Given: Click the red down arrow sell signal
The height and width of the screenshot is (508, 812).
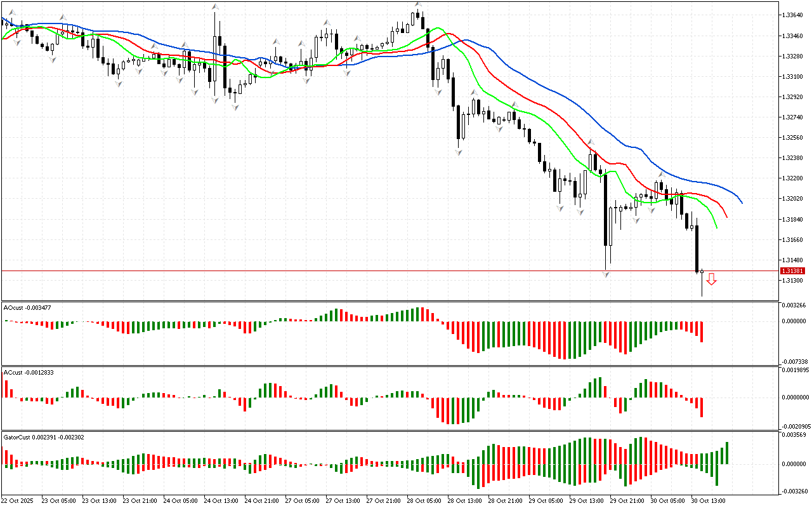Looking at the screenshot, I should tap(712, 279).
